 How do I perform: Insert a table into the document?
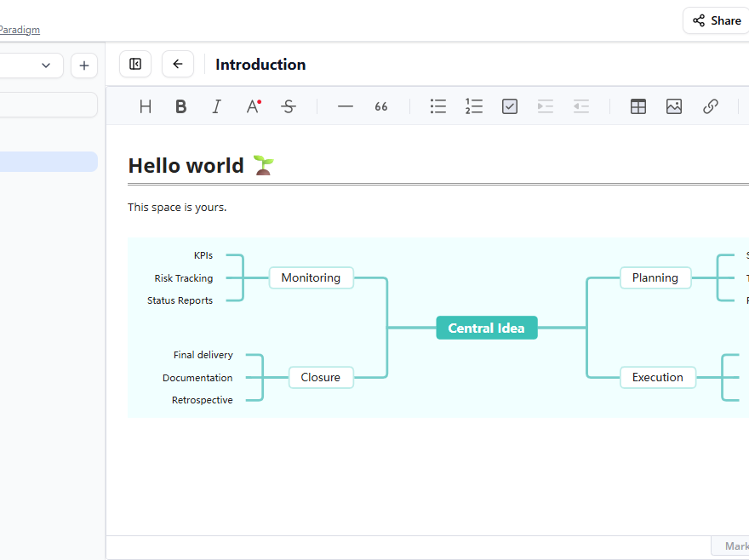(x=638, y=106)
